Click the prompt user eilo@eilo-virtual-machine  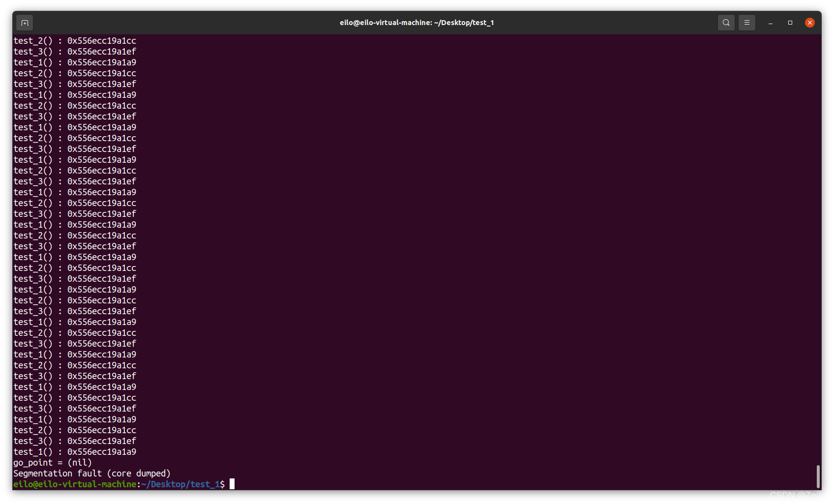75,484
